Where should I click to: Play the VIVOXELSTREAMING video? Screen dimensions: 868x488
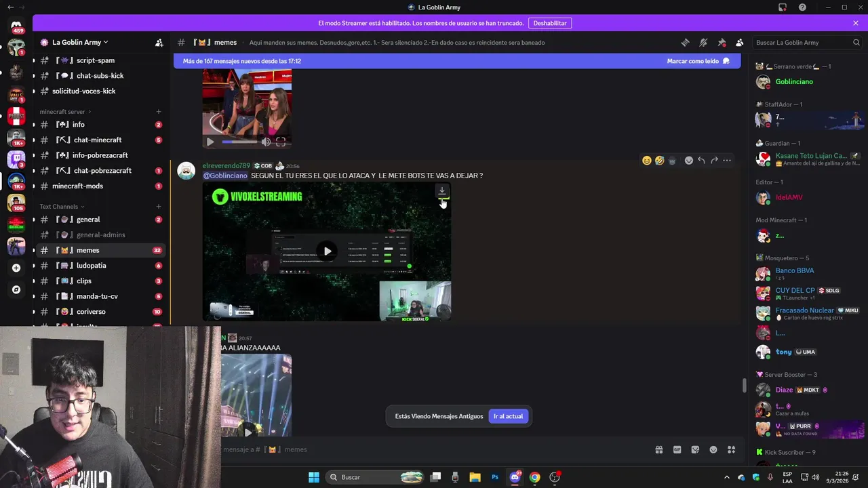click(x=328, y=251)
